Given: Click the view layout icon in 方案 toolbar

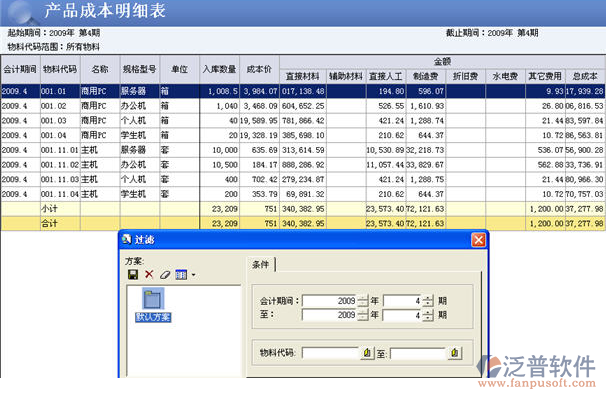Looking at the screenshot, I should 181,275.
